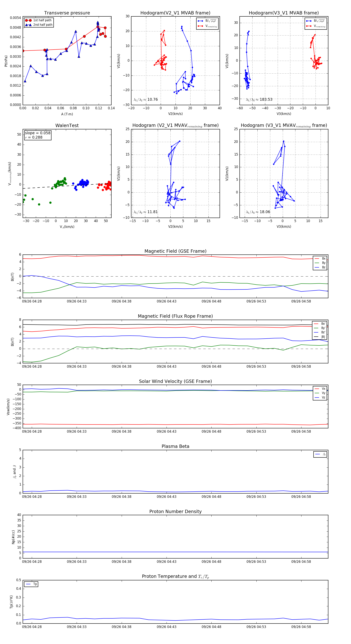Viewport: 351px width, 644px height.
Task: Select the "Bz'" legend entry in Flux Rope panel
Action: pos(320,332)
